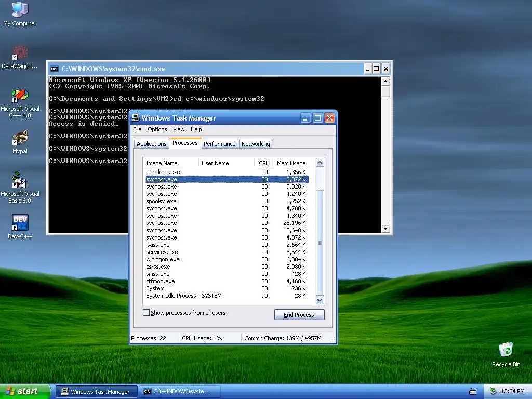This screenshot has height=399, width=532.
Task: Activate Windows Task Manager taskbar button
Action: click(x=97, y=392)
